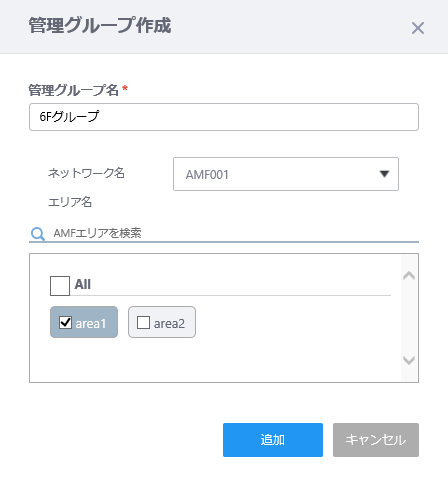Click the scroll up chevron in area list
Screen dimensions: 448x481
tap(409, 276)
